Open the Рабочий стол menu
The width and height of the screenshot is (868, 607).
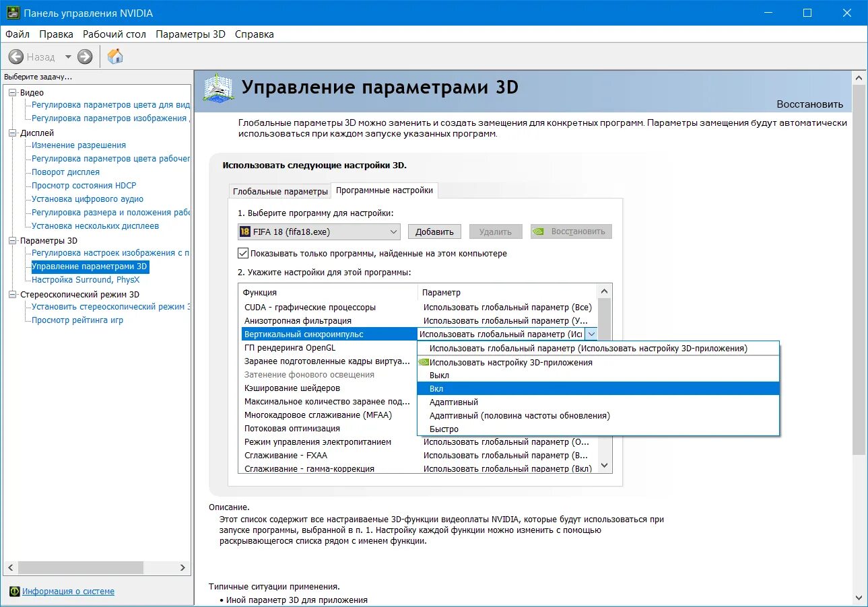click(x=114, y=34)
